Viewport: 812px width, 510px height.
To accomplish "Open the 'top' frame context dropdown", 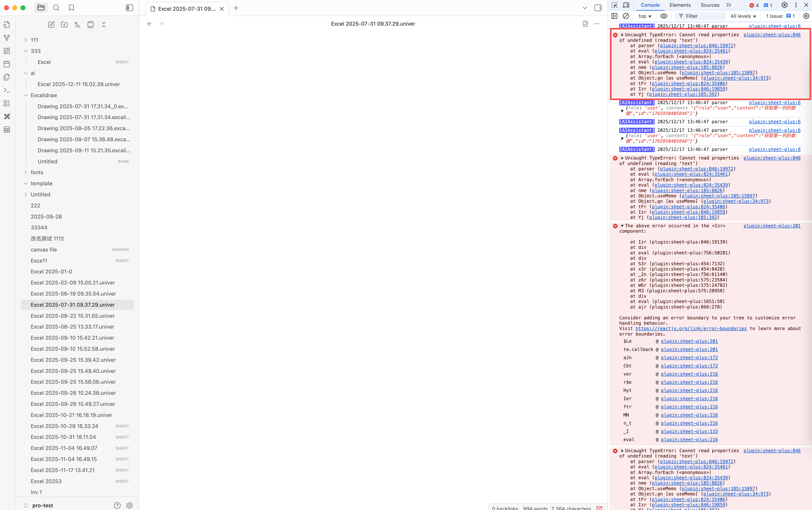I will point(644,16).
